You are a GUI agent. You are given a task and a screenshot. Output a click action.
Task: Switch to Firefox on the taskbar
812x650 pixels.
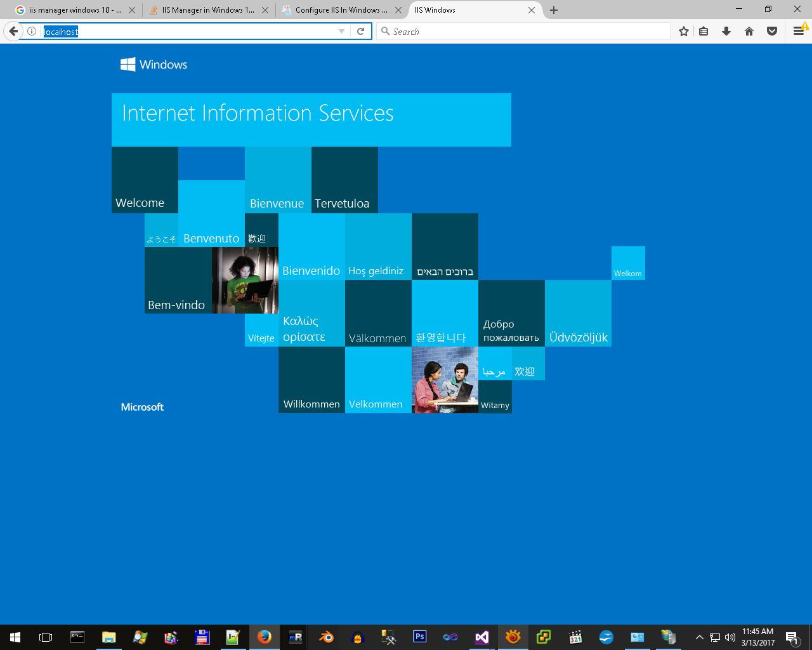click(265, 637)
